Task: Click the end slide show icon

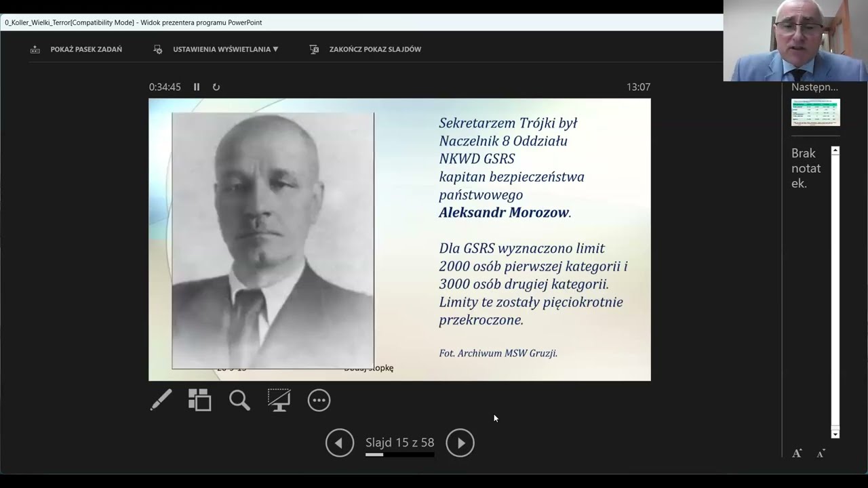Action: pos(314,49)
